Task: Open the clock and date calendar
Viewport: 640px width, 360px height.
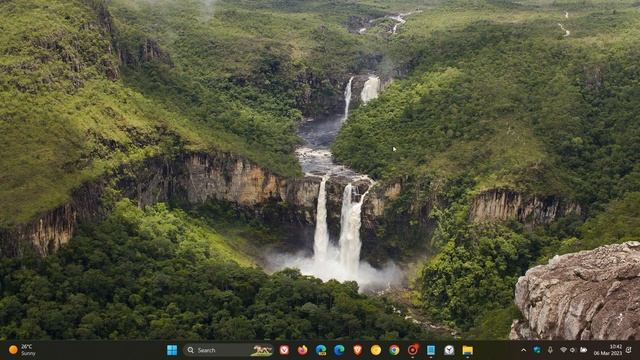Action: [608, 350]
